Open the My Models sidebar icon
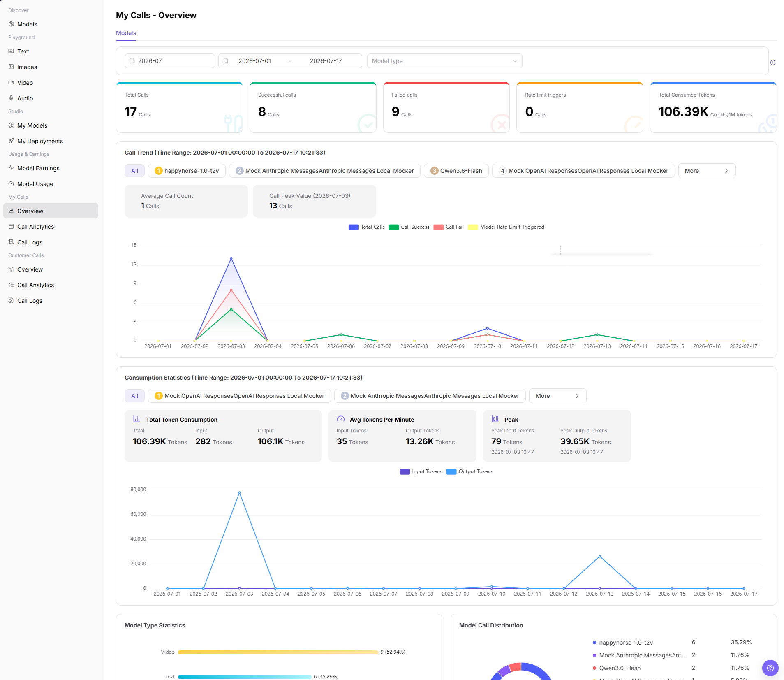 point(11,125)
